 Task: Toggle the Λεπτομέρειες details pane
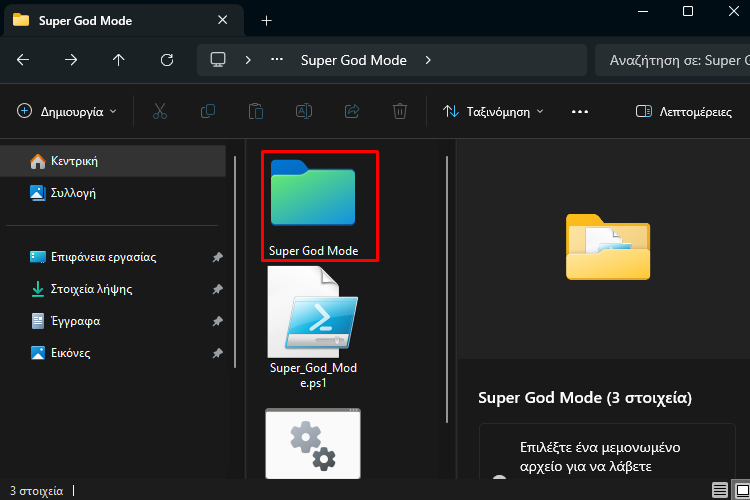684,111
